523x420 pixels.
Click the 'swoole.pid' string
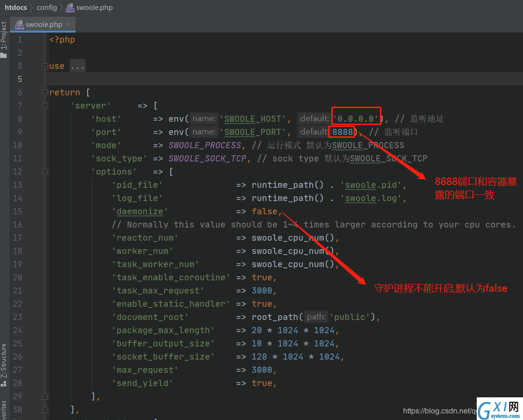[371, 185]
